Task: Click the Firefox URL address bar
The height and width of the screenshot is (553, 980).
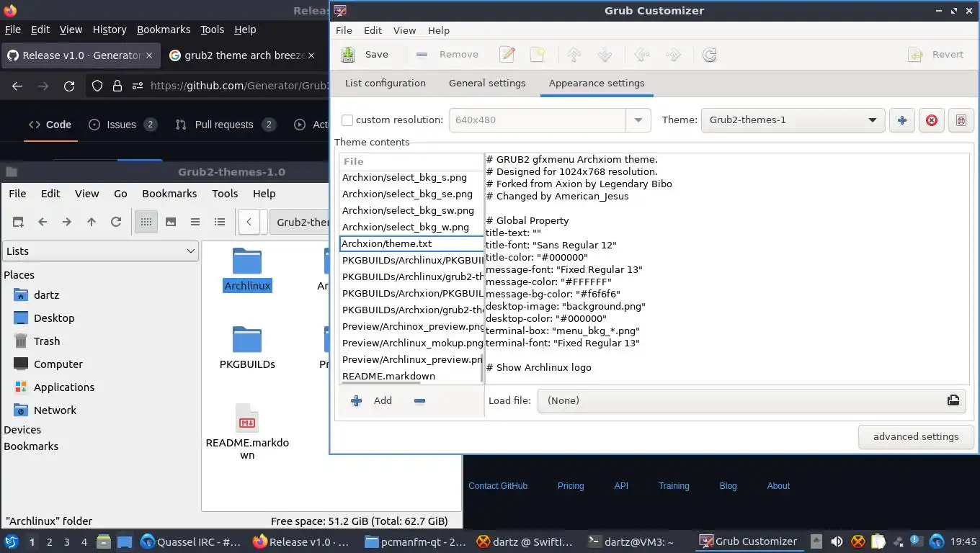Action: pyautogui.click(x=238, y=86)
